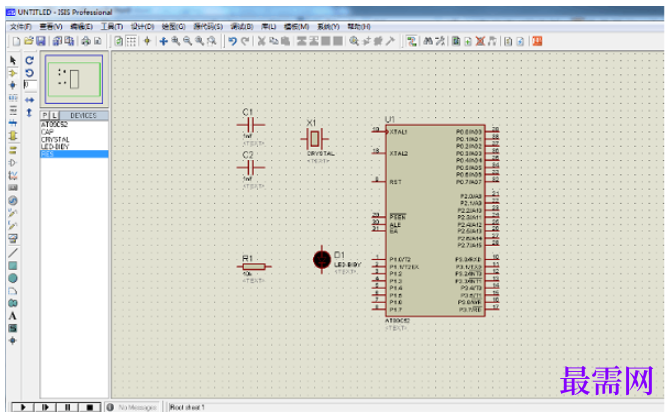Click the P pick-devices button
Image resolution: width=672 pixels, height=412 pixels.
(45, 115)
